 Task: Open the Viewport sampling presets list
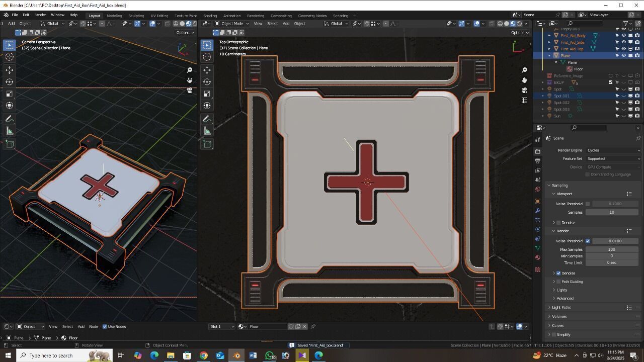629,194
